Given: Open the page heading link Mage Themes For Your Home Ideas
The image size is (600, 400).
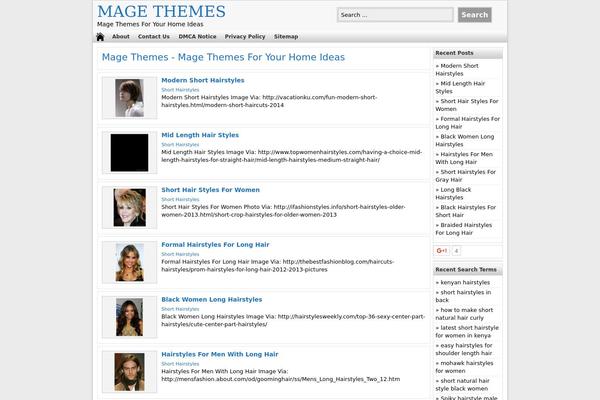Looking at the screenshot, I should pyautogui.click(x=223, y=57).
